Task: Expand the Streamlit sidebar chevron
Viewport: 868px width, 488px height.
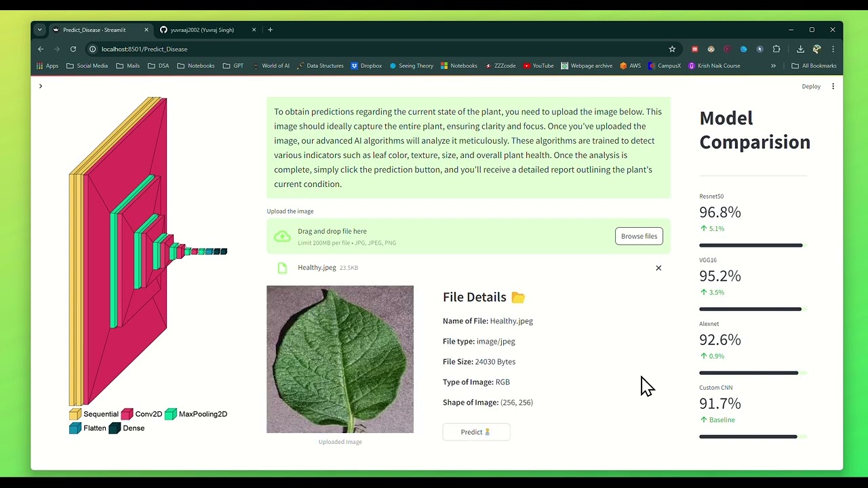Action: point(41,86)
